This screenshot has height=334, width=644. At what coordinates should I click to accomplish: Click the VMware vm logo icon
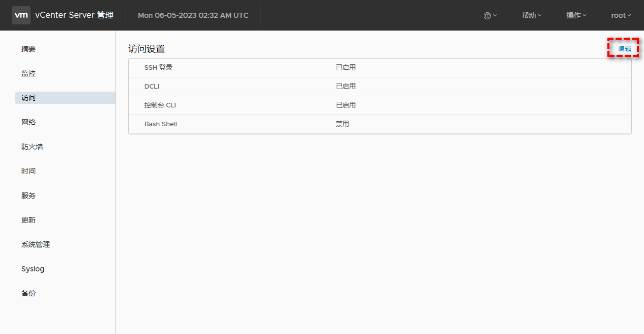click(x=21, y=15)
